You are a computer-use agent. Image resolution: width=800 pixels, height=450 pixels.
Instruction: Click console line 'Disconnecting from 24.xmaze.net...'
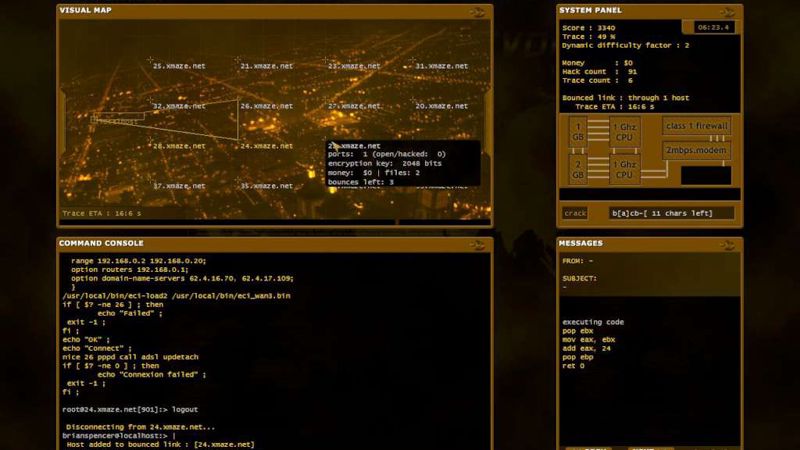click(141, 427)
